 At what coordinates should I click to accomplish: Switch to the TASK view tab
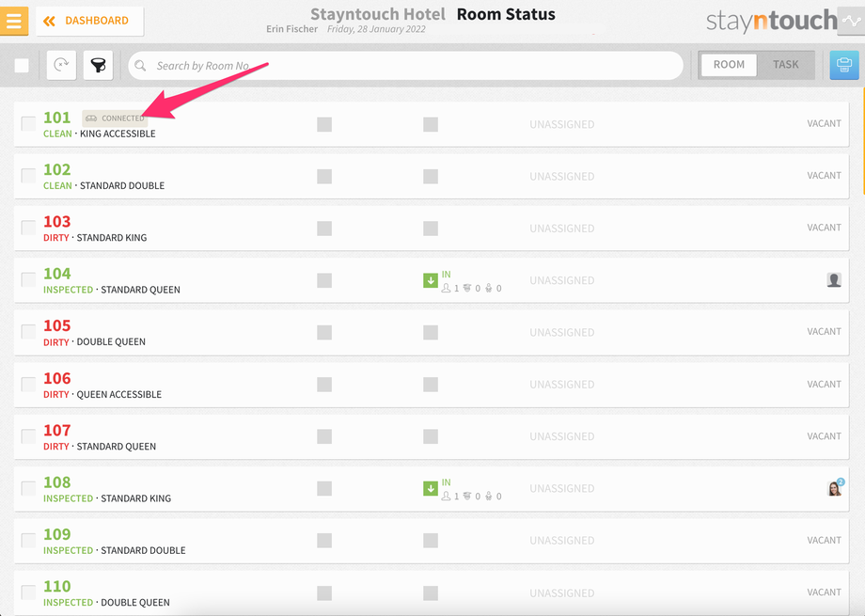point(786,65)
